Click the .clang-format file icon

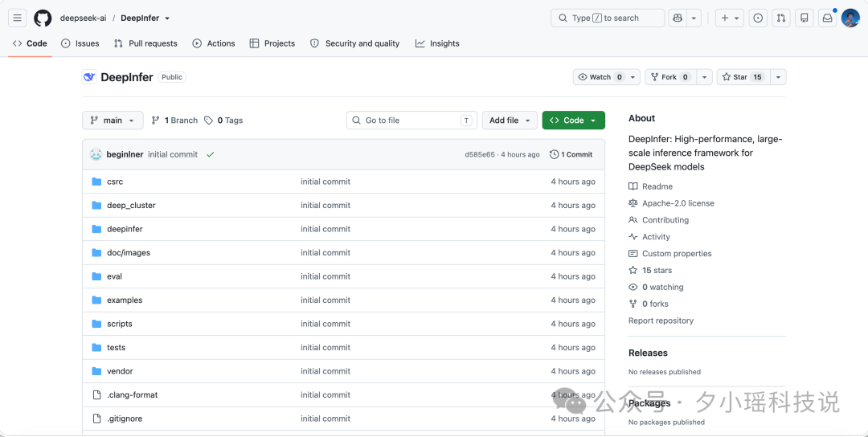click(97, 395)
